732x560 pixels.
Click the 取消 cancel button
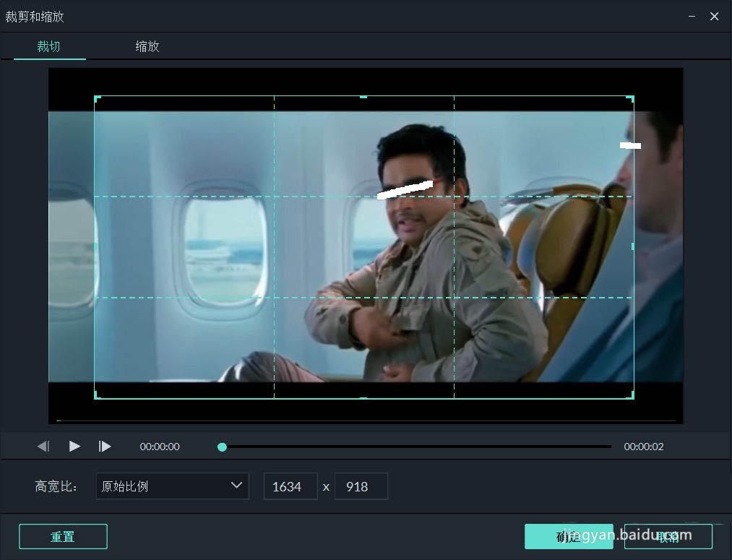668,537
